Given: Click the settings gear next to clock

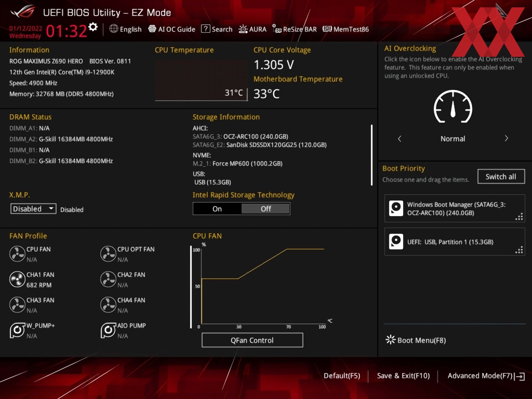Looking at the screenshot, I should (x=93, y=27).
